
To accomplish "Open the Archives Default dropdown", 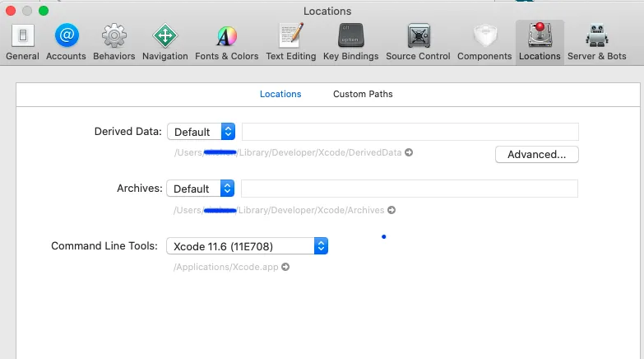I will tap(201, 189).
